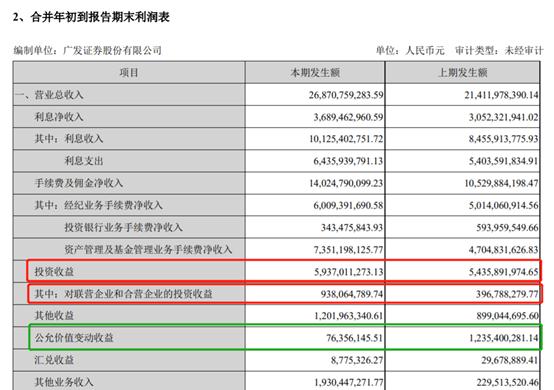Click the green-highlighted 公允价值变动收益 label

(x=74, y=338)
